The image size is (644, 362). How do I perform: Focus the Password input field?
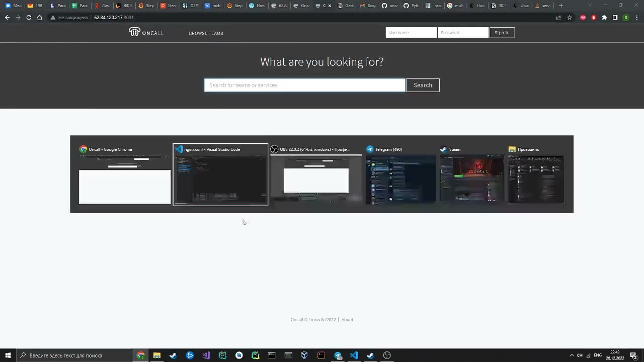(463, 33)
